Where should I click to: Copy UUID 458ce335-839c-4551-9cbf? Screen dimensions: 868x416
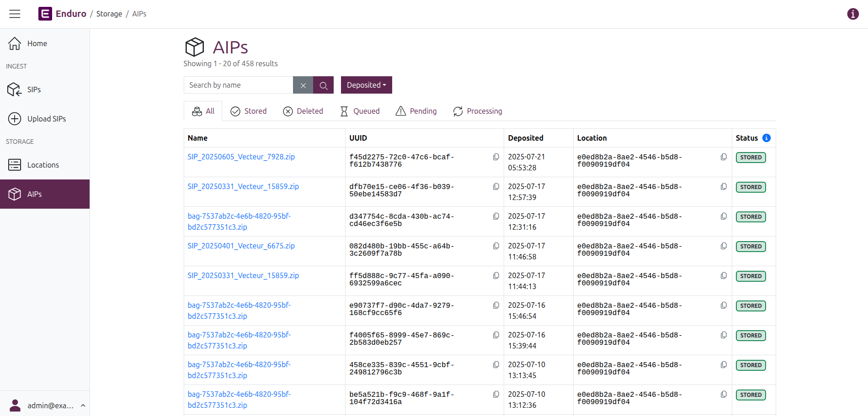point(496,365)
